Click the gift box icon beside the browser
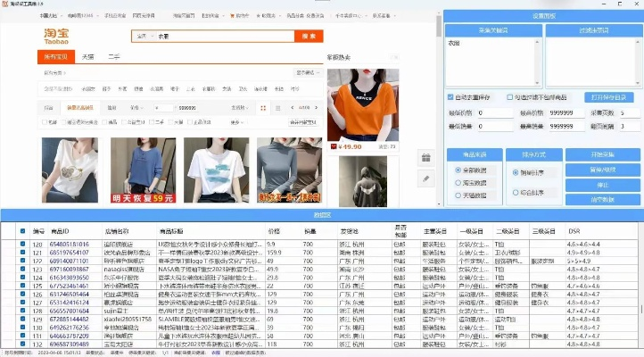Viewport: 644px width, 357px height. [425, 157]
